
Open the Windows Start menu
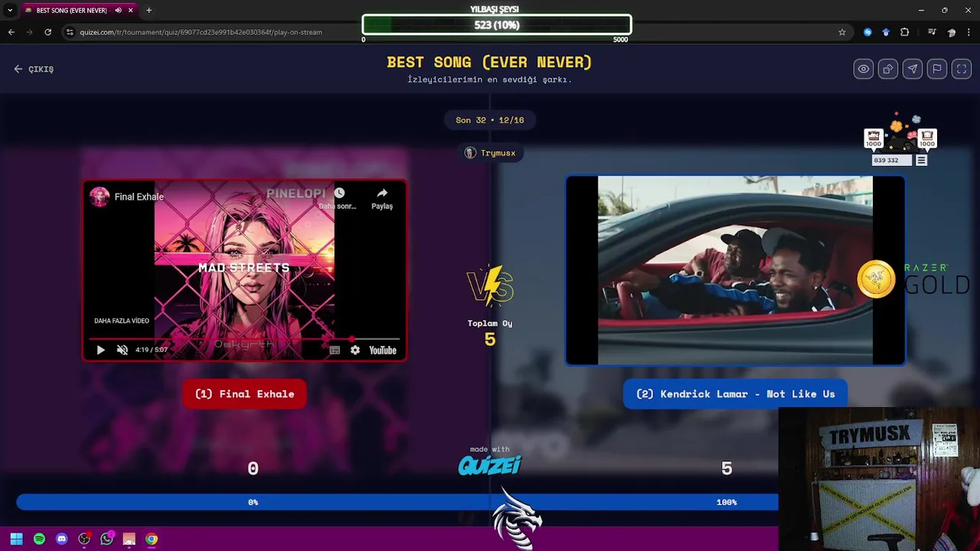pyautogui.click(x=17, y=539)
